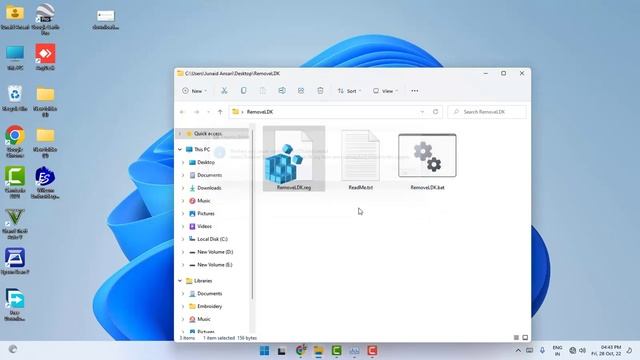
Task: Open the See more (three dots) menu
Action: pos(415,91)
